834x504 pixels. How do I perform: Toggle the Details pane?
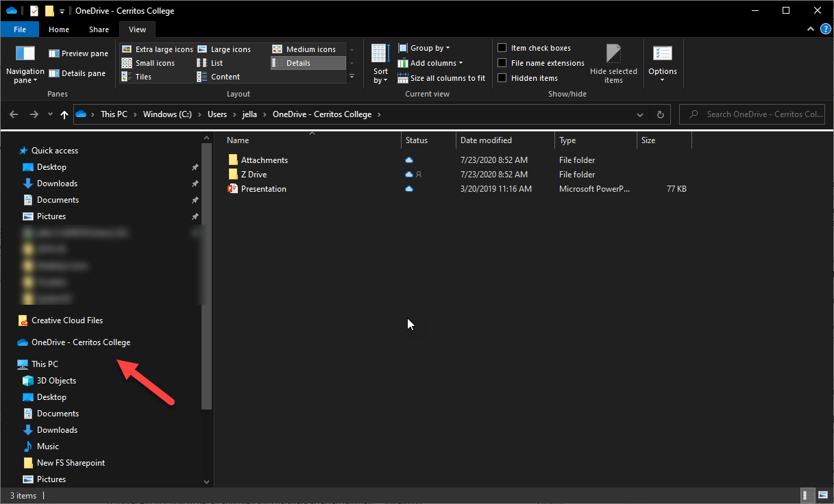[x=77, y=73]
